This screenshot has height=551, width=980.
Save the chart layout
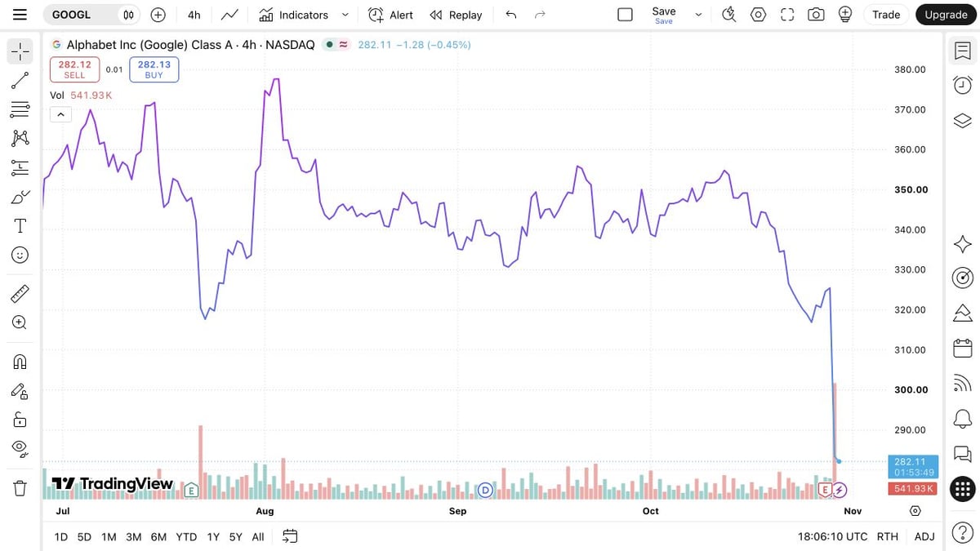point(664,15)
